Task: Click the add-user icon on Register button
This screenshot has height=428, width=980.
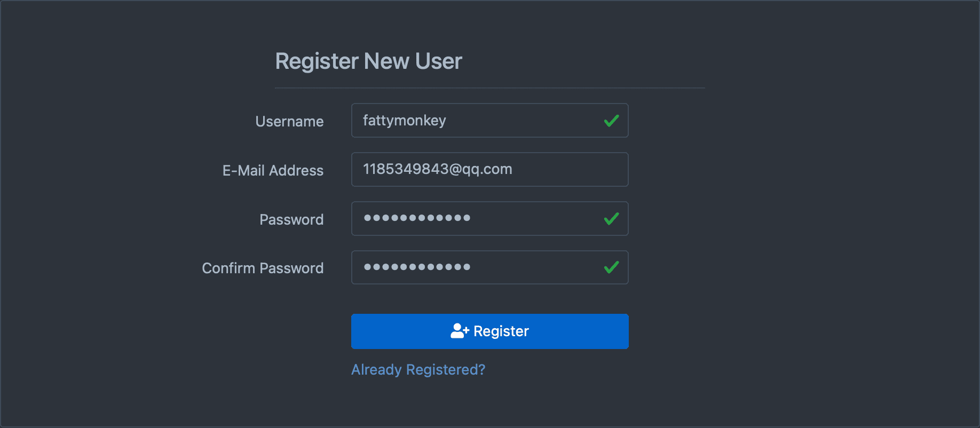Action: coord(460,331)
